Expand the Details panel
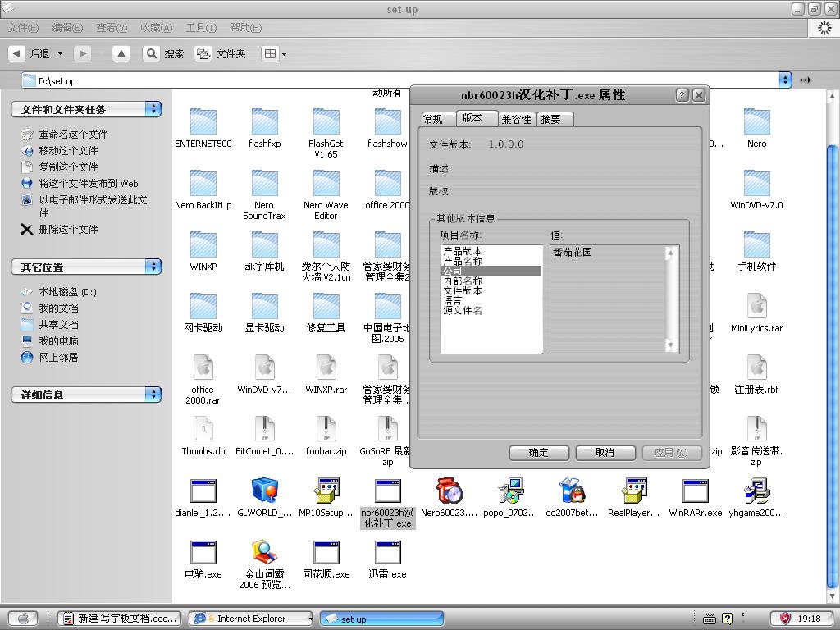This screenshot has height=630, width=840. [153, 395]
